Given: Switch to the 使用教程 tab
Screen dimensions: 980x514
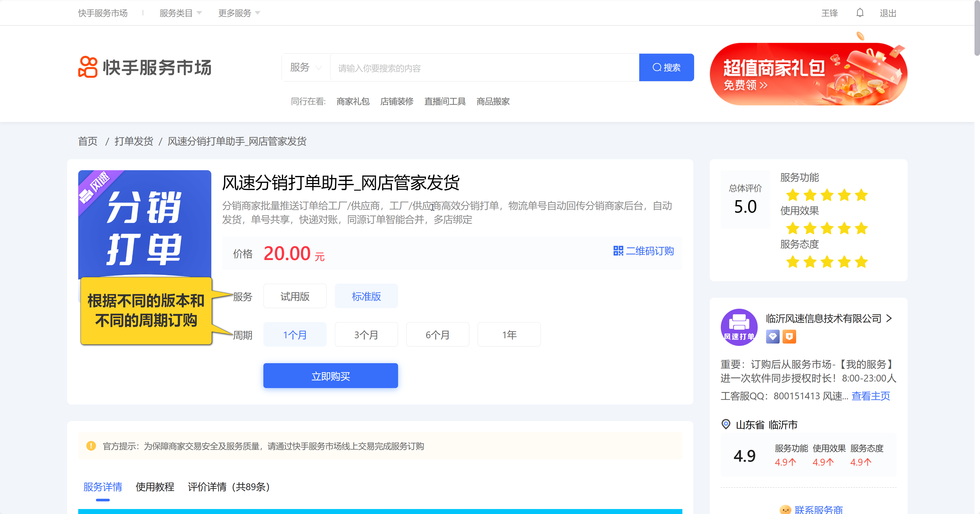Looking at the screenshot, I should click(x=155, y=487).
